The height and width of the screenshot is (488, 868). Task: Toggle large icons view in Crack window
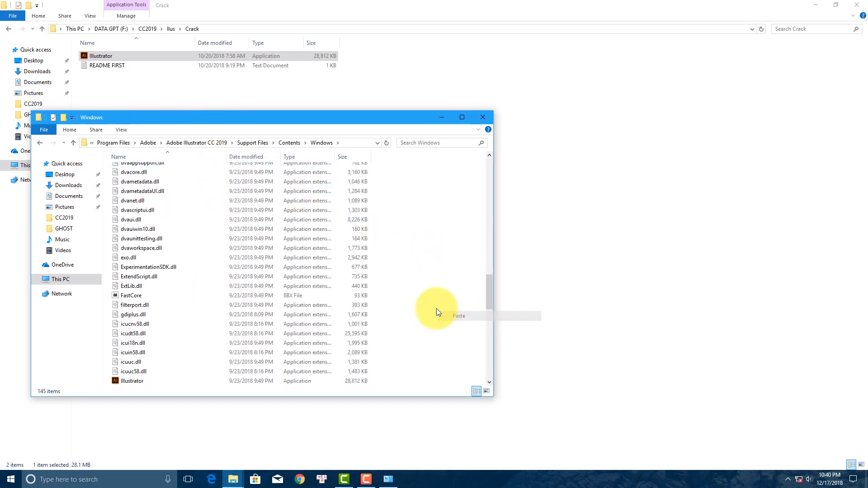pos(861,465)
